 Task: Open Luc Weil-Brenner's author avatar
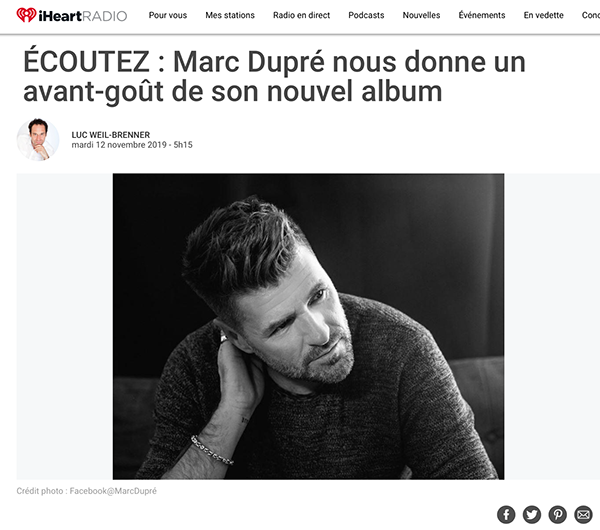pos(38,139)
